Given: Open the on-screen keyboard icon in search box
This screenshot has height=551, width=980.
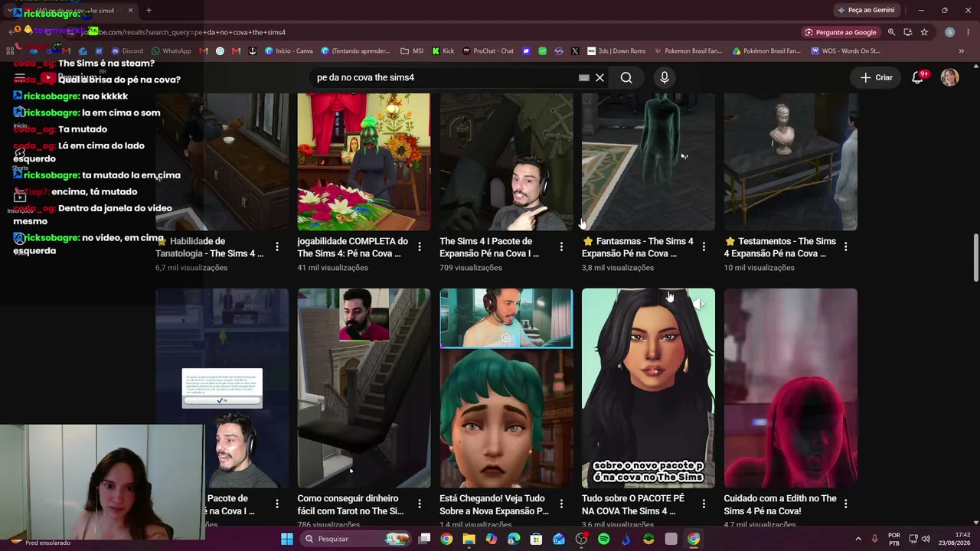Looking at the screenshot, I should tap(584, 77).
